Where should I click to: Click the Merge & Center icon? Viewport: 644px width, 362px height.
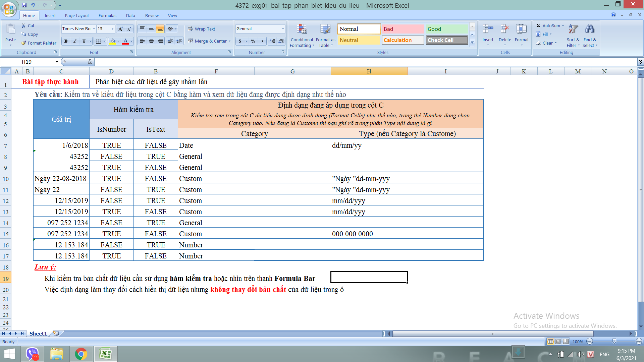click(191, 41)
